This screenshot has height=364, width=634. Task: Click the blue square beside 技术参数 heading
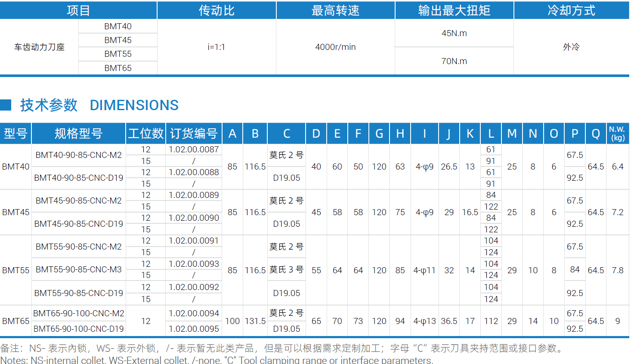tap(5, 105)
